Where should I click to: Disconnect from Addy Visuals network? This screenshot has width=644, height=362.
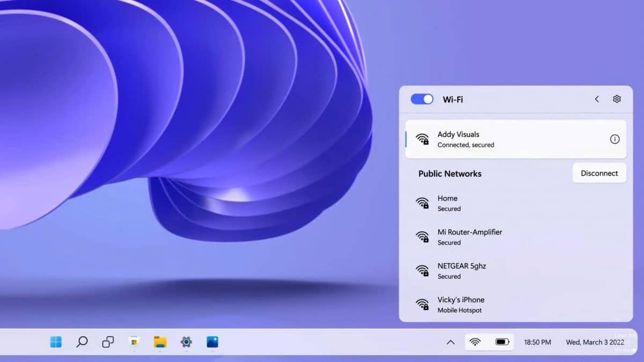point(599,173)
